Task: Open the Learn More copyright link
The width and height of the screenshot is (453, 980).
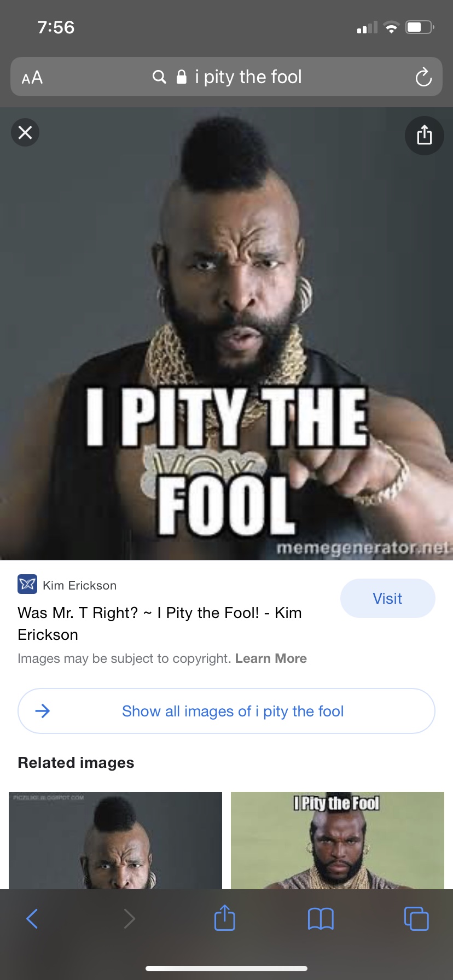Action: [271, 658]
